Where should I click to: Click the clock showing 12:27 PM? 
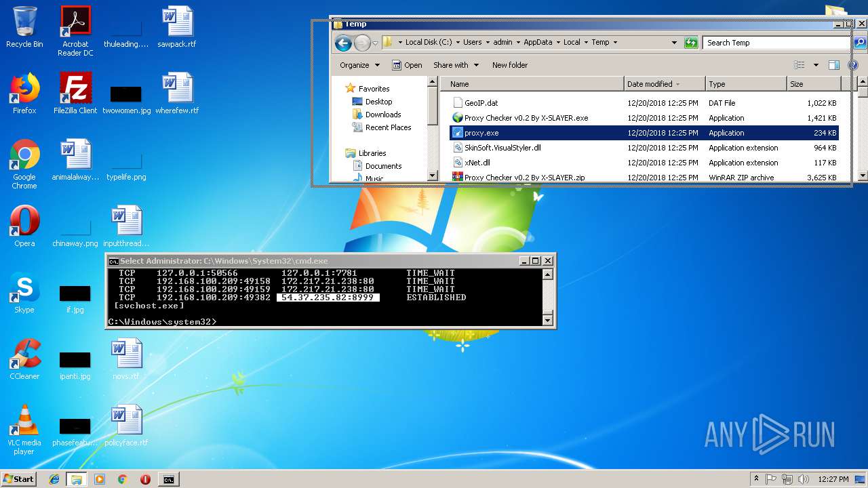(x=833, y=479)
